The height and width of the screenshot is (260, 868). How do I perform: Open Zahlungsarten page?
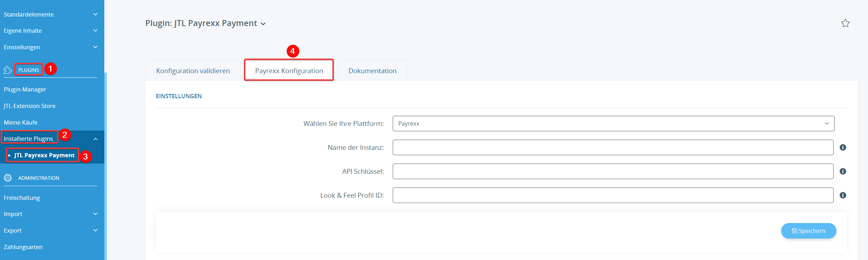click(23, 247)
